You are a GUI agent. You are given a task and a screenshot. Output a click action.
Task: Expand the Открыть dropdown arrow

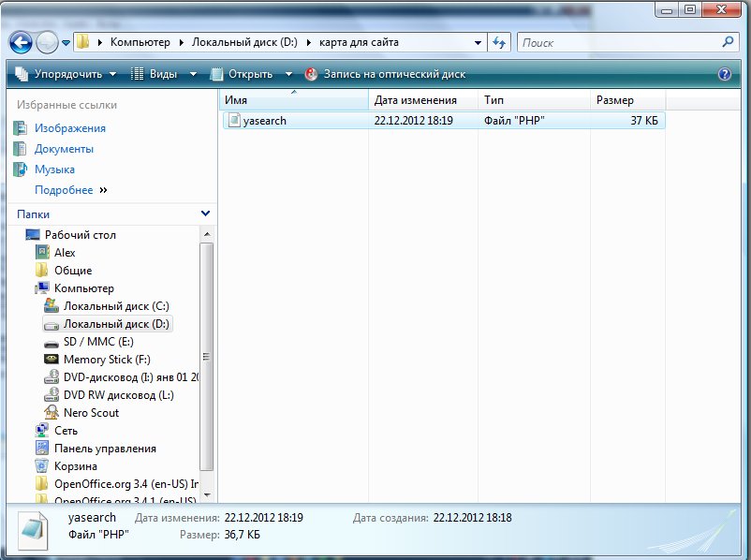click(x=288, y=74)
